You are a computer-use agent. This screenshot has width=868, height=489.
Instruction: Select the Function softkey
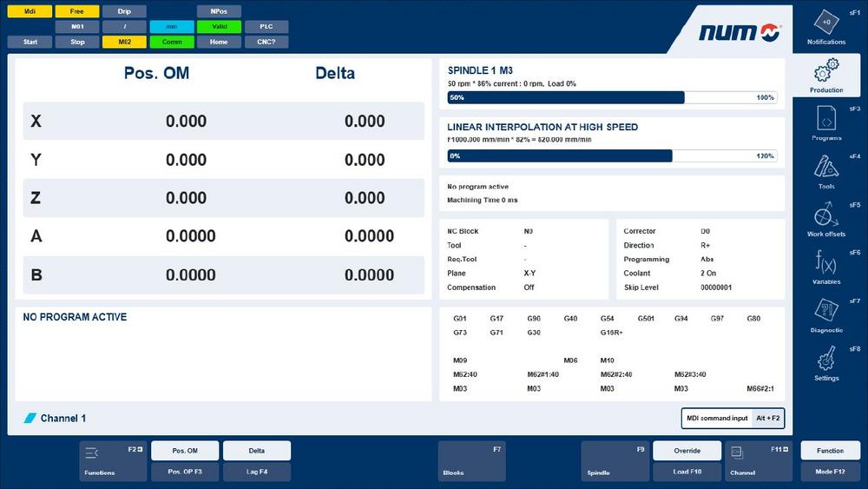(831, 451)
